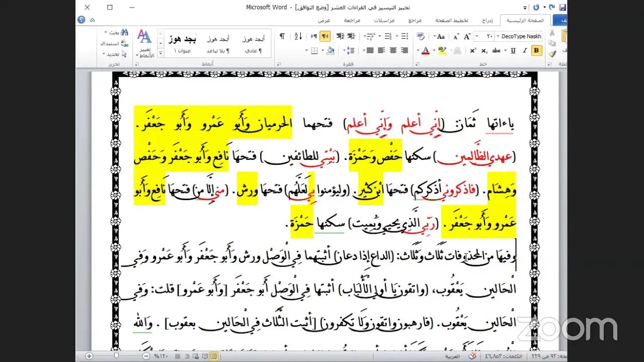Save the document from quick access toolbar

pyautogui.click(x=562, y=8)
